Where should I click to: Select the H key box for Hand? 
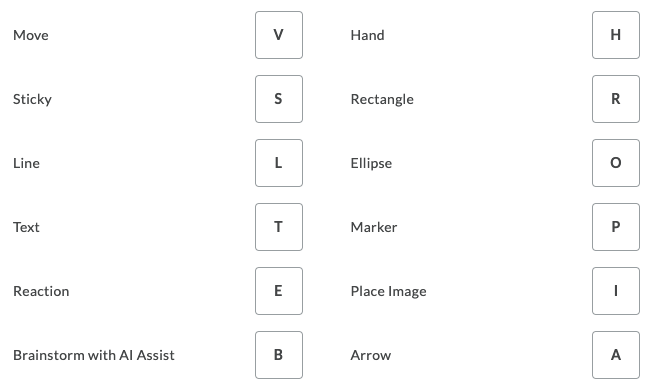tap(616, 35)
